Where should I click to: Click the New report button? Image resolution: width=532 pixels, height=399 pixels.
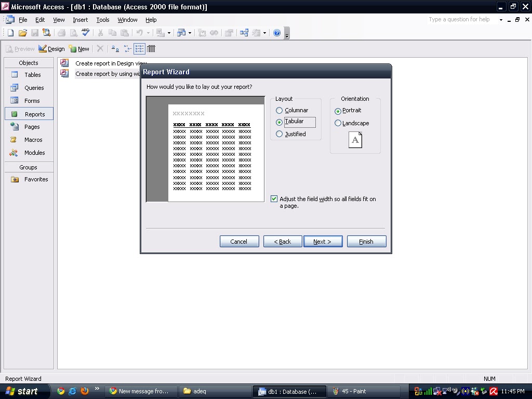pyautogui.click(x=79, y=49)
